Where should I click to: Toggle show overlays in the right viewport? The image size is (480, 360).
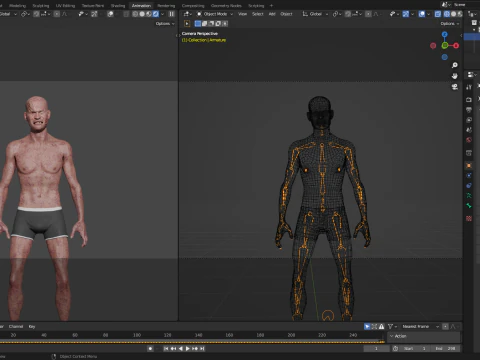pyautogui.click(x=422, y=14)
